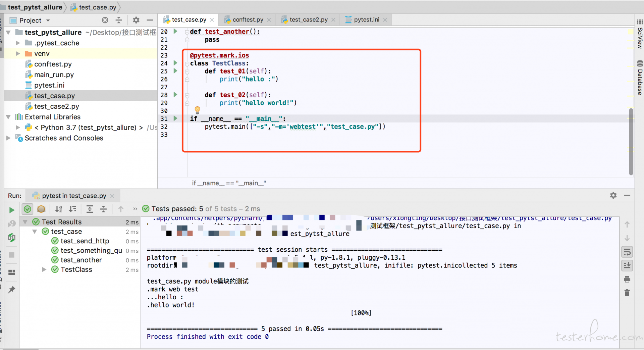Click the locate/scroll-from-source target icon
This screenshot has height=350, width=644.
coord(105,20)
